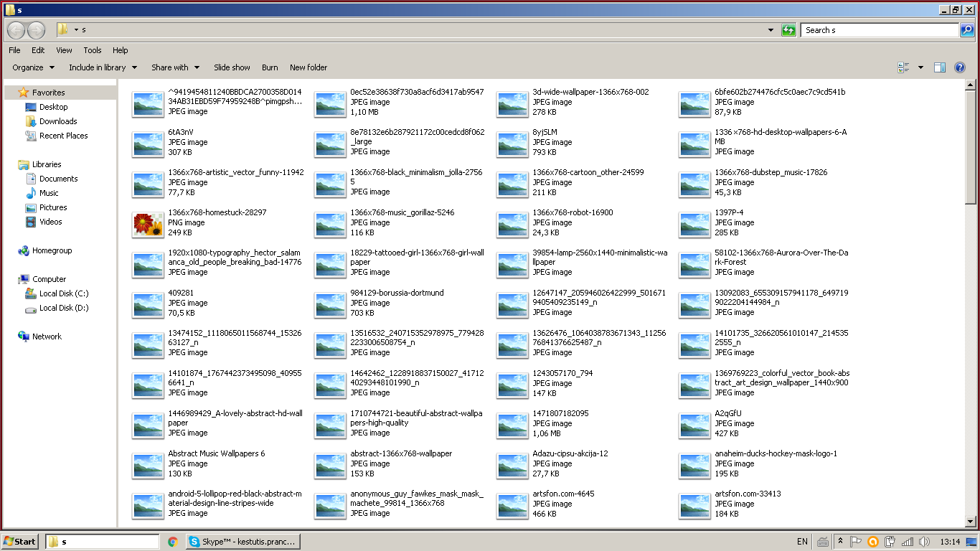Go back with the Back arrow button
Viewport: 980px width, 551px height.
point(17,30)
